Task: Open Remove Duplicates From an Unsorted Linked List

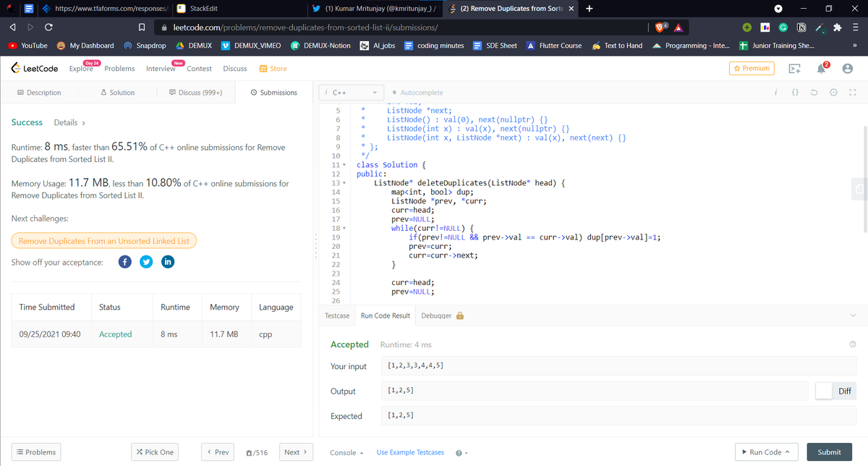Action: [104, 241]
